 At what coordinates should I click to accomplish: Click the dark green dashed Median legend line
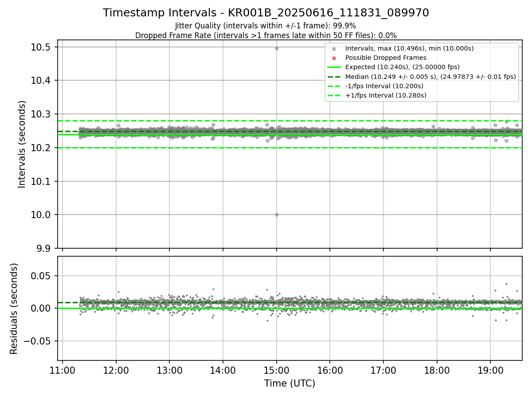334,77
